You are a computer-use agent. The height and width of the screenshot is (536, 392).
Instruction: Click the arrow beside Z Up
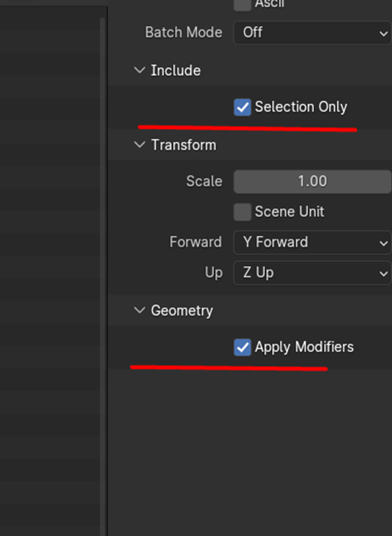click(383, 274)
